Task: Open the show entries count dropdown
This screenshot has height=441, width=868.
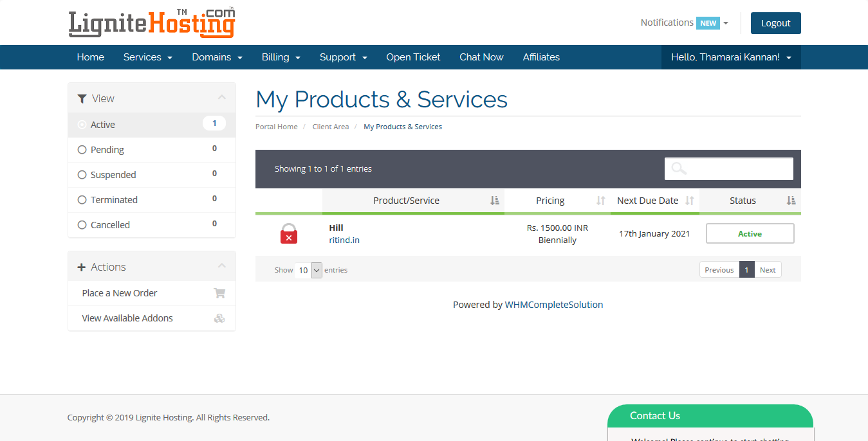Action: 309,270
